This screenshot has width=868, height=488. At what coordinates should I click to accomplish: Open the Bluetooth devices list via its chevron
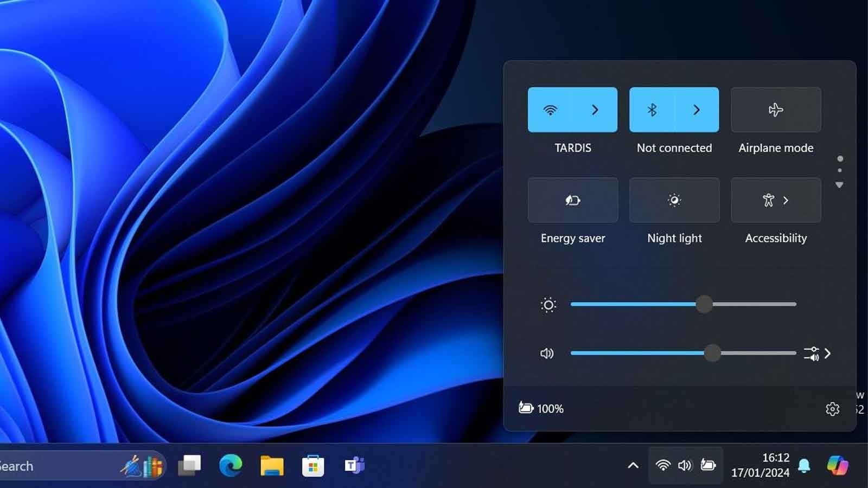[696, 109]
